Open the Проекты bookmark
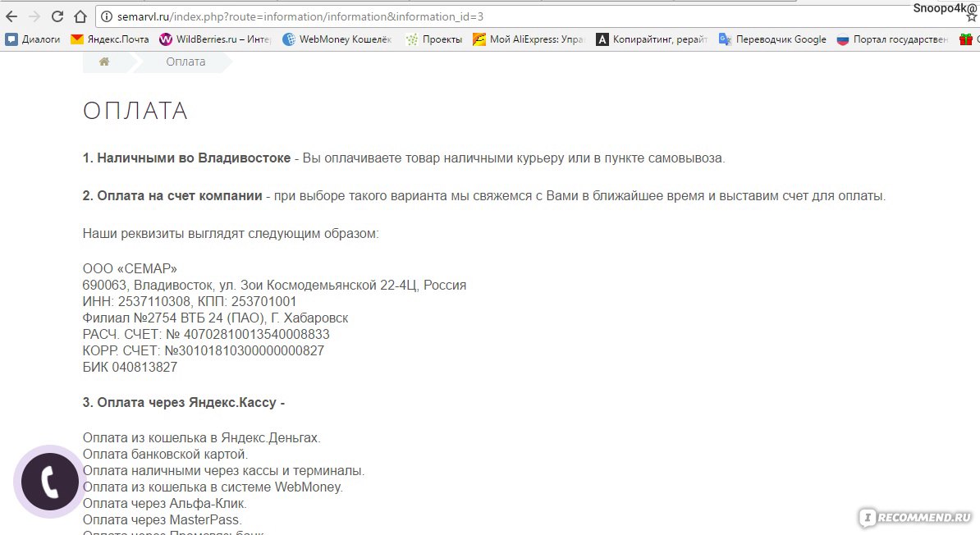Image resolution: width=980 pixels, height=535 pixels. pyautogui.click(x=434, y=39)
